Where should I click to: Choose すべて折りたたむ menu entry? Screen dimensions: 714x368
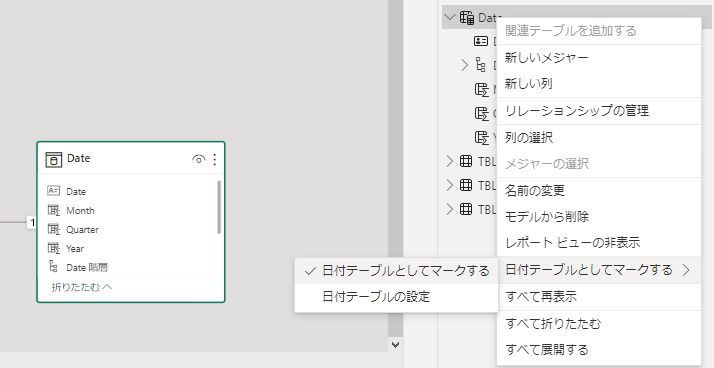598,324
